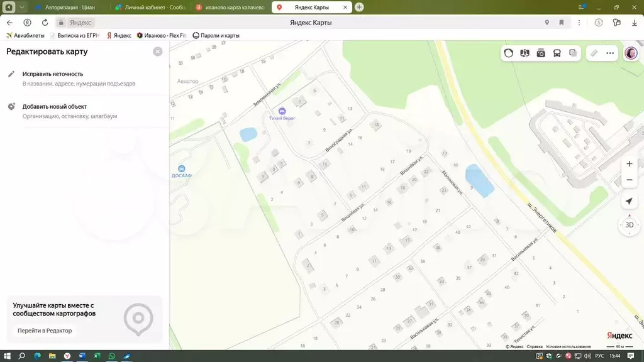Open volume control in system tray
This screenshot has height=362, width=644.
587,356
